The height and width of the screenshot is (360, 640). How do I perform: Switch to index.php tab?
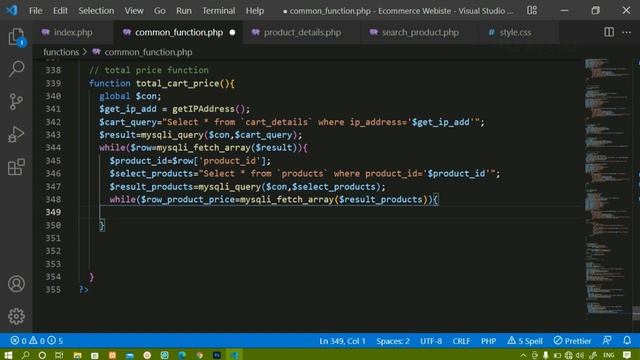pyautogui.click(x=73, y=32)
